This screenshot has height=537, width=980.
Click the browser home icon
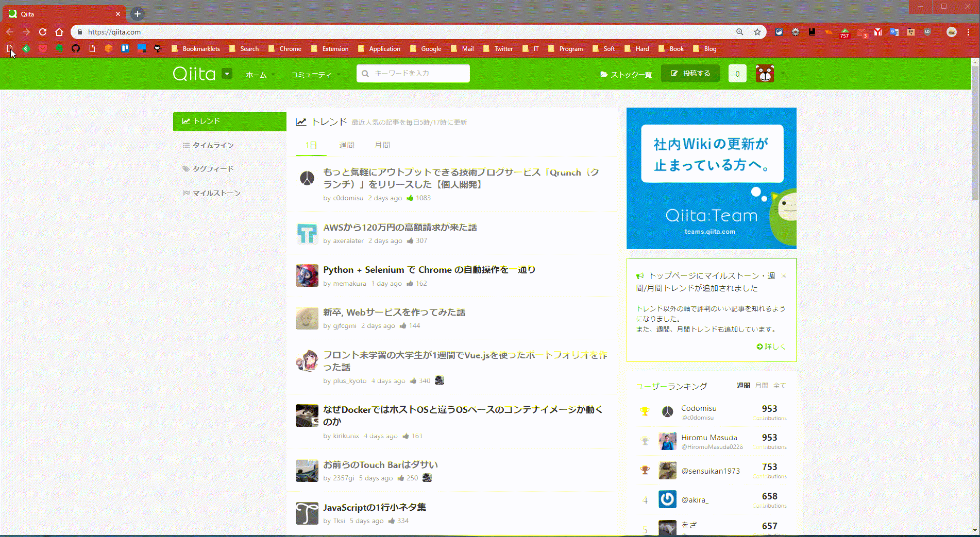[59, 32]
